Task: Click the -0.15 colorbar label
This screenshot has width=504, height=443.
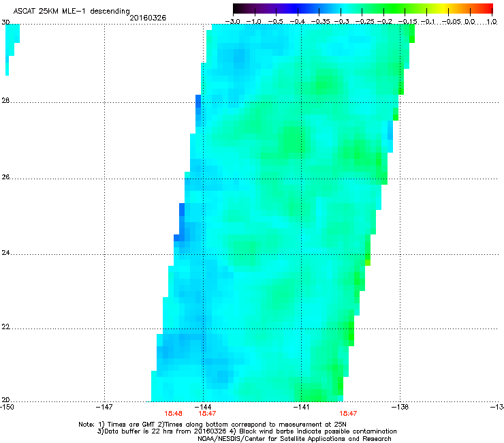Action: (407, 22)
